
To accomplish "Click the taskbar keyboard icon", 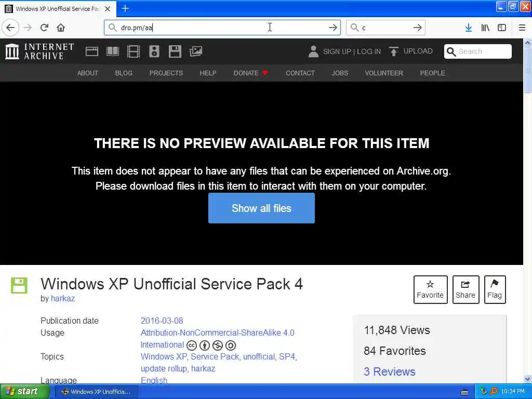I will tap(464, 392).
